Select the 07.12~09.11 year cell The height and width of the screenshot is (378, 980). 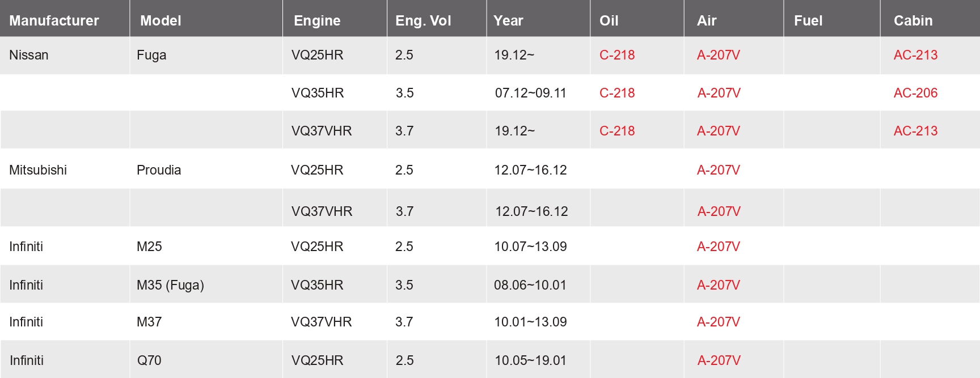click(x=530, y=93)
